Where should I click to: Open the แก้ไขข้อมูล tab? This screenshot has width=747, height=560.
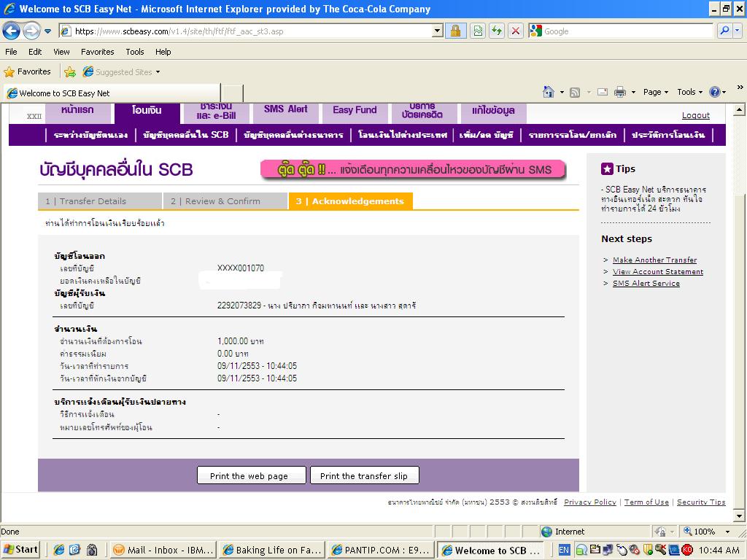(x=493, y=112)
